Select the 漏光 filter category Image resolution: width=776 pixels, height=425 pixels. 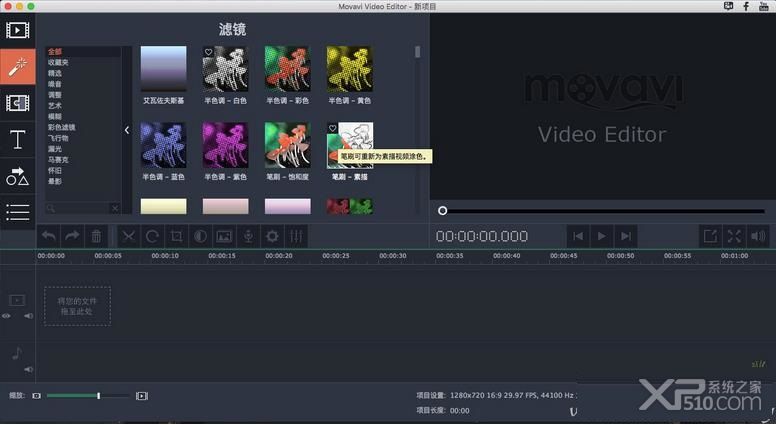tap(55, 149)
